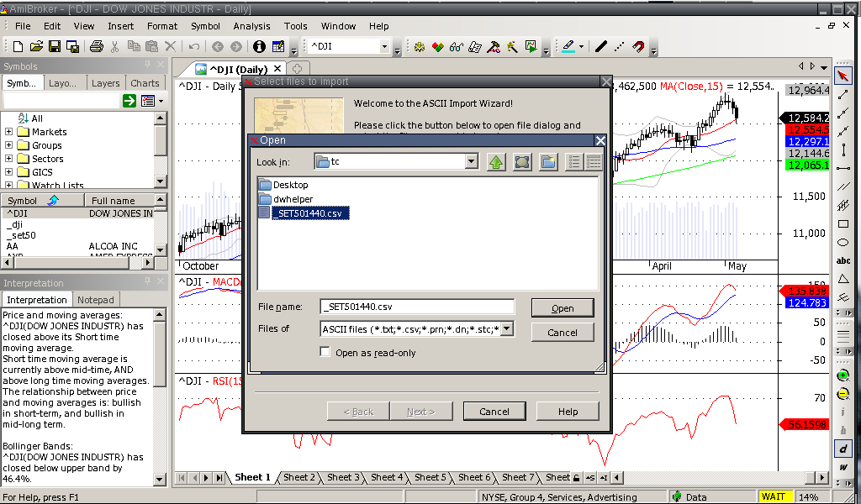This screenshot has width=861, height=504.
Task: Open the 'Files of' type dropdown
Action: point(507,329)
